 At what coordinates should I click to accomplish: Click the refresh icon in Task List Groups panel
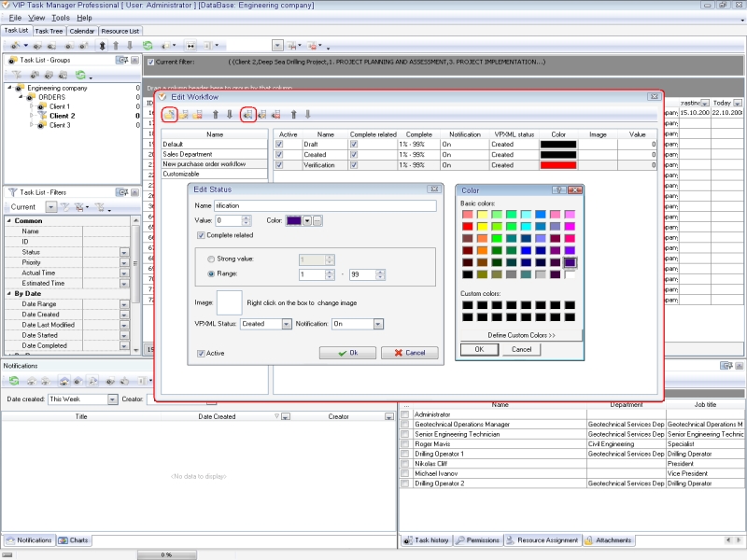pos(80,75)
